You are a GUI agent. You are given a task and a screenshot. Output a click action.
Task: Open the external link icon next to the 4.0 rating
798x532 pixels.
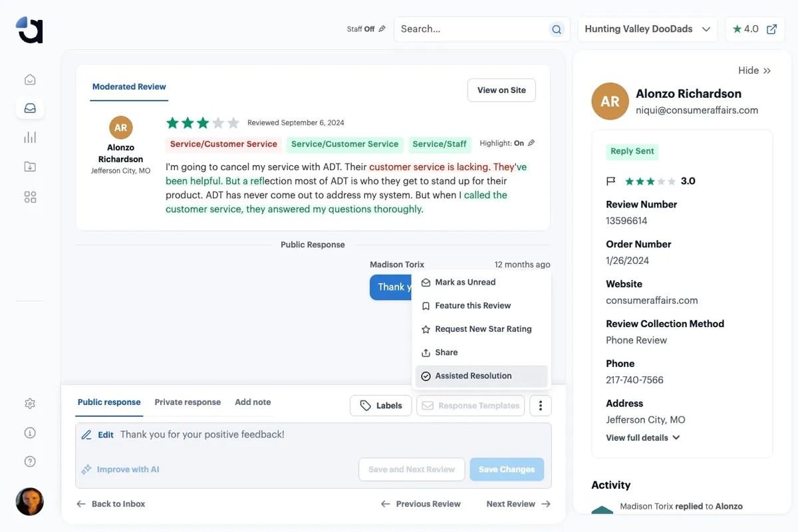pos(771,29)
